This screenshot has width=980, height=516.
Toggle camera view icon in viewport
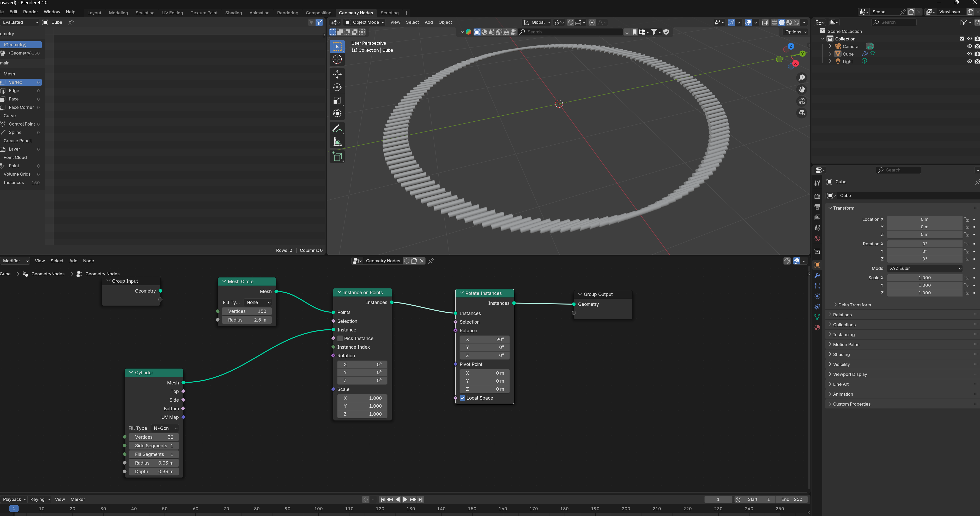tap(802, 101)
